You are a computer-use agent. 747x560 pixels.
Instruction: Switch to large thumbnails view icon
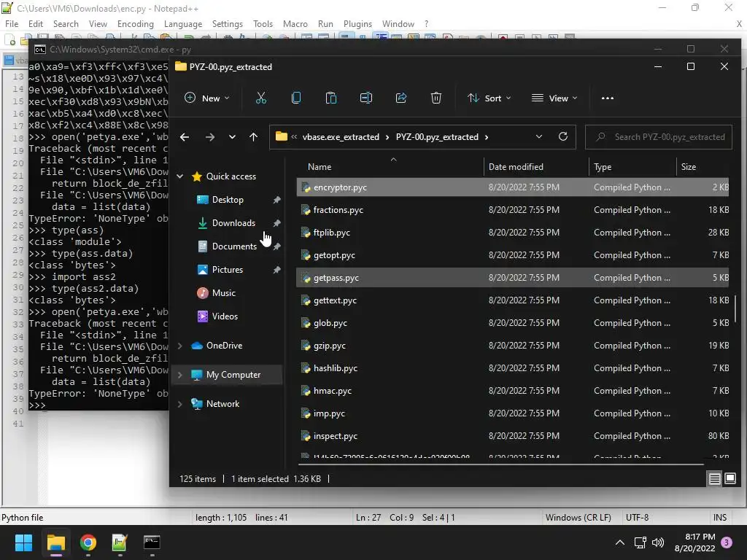pyautogui.click(x=729, y=478)
